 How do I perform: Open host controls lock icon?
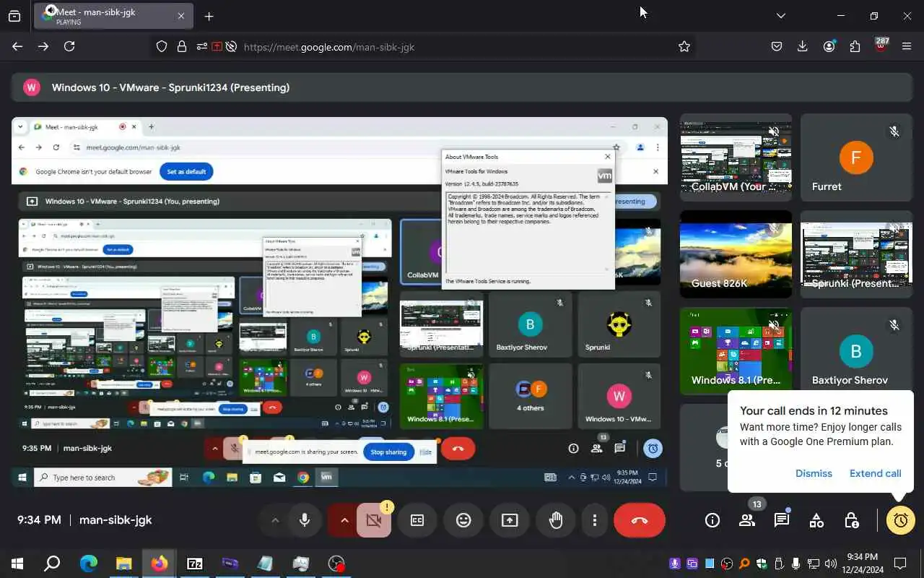pyautogui.click(x=851, y=520)
